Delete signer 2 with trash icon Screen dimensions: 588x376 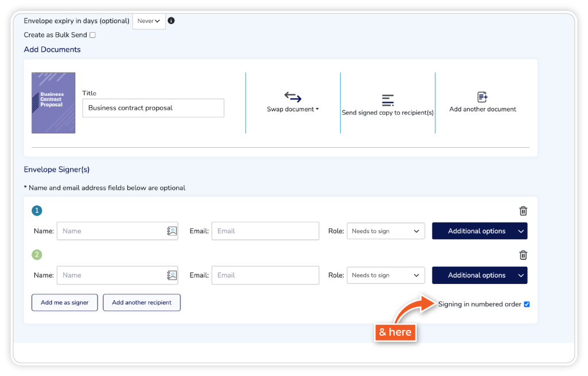pyautogui.click(x=523, y=255)
